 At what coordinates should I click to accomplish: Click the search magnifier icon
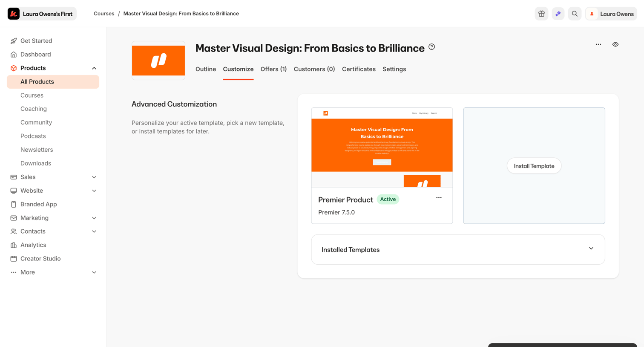pos(575,14)
